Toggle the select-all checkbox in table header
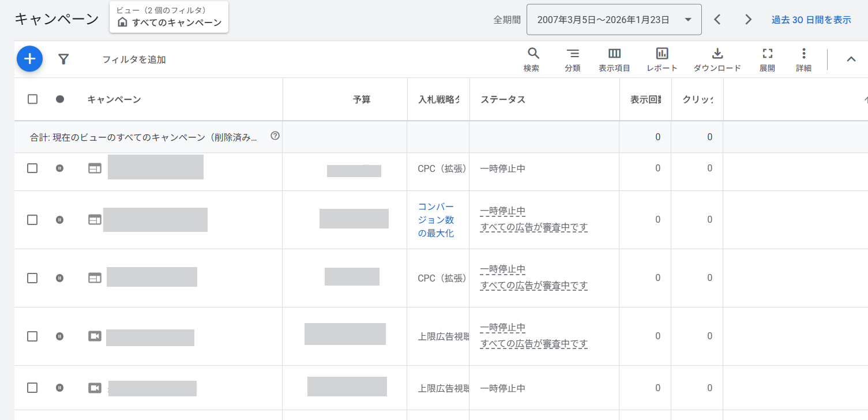 pyautogui.click(x=33, y=99)
